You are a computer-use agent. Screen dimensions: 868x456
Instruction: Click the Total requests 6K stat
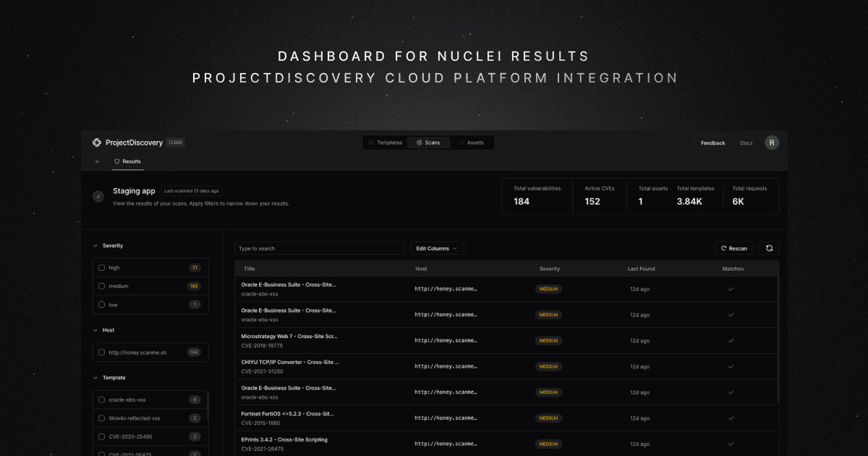[749, 195]
